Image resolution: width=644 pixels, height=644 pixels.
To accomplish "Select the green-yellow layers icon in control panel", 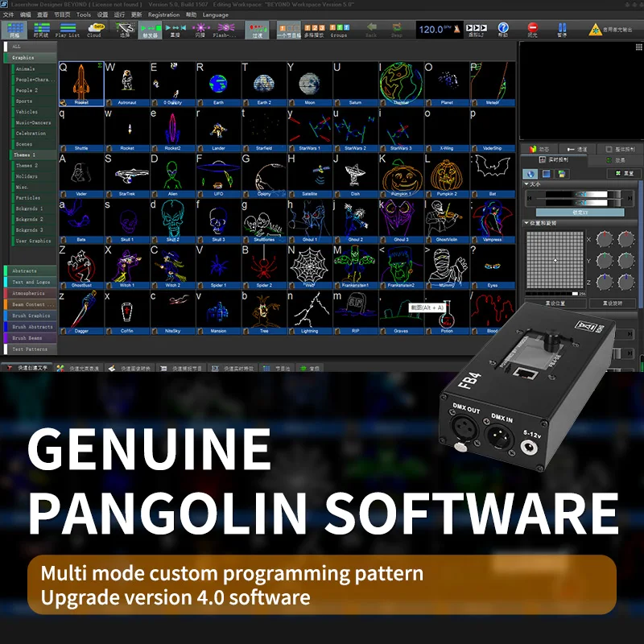I will [x=561, y=174].
